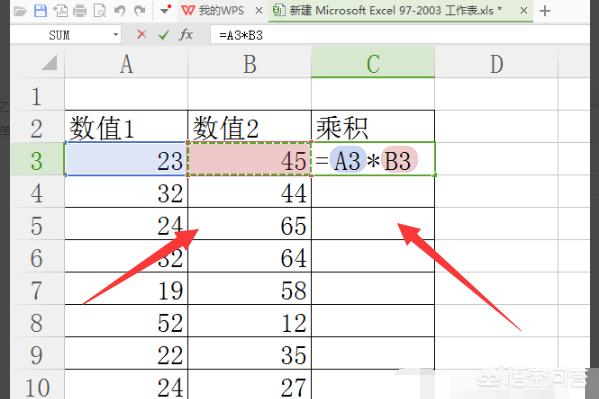The height and width of the screenshot is (399, 599).
Task: Click in the formula bar showing =A3*B3
Action: click(399, 35)
